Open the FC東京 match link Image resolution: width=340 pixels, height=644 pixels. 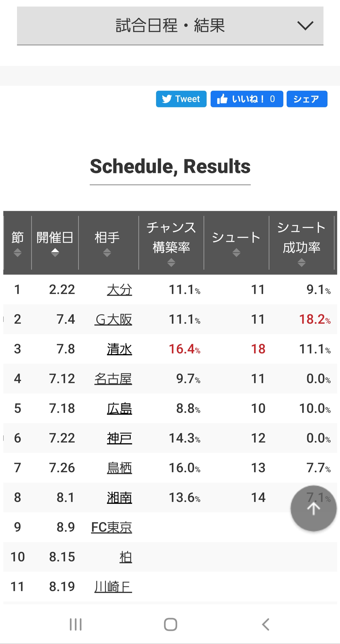point(111,527)
